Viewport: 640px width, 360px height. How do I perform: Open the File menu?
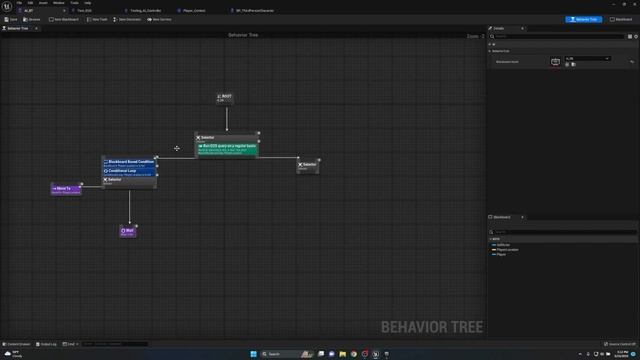19,3
